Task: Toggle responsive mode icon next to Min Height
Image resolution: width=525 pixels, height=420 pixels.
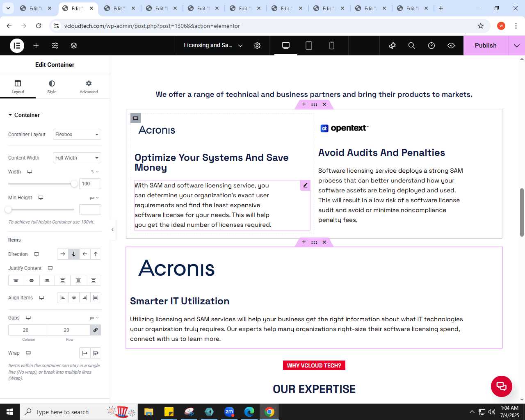Action: point(41,198)
